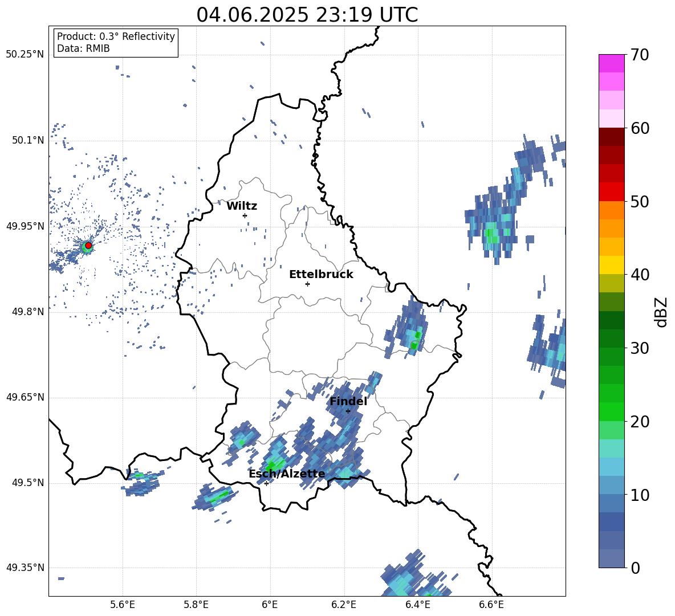The image size is (675, 616).
Task: Click the 50.25°N latitude label
Action: pos(25,55)
